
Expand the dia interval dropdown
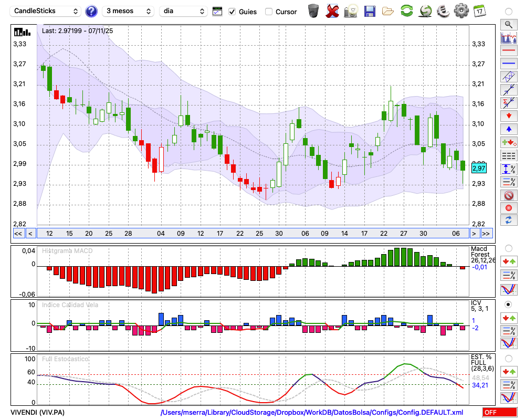click(x=183, y=11)
